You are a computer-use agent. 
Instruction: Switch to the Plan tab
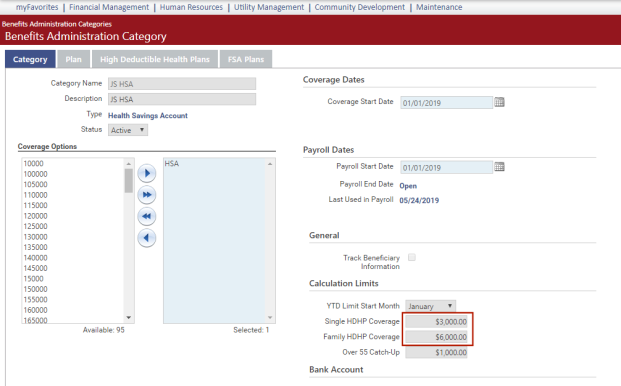coord(74,59)
